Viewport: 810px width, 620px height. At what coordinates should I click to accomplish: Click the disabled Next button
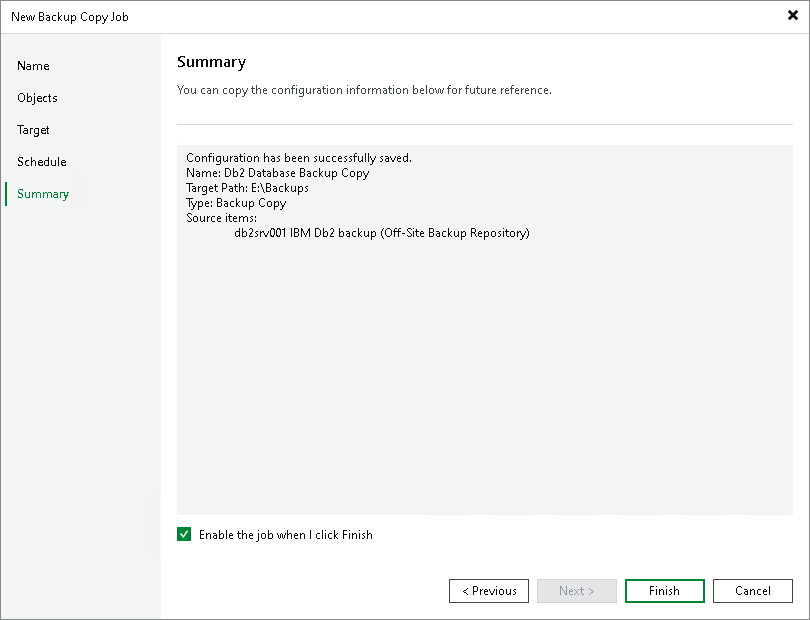click(x=576, y=590)
